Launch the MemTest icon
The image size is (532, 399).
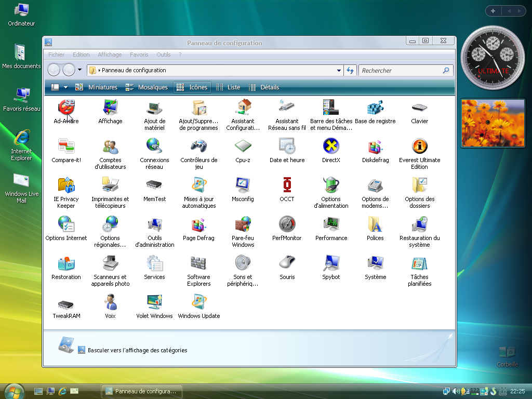[154, 185]
